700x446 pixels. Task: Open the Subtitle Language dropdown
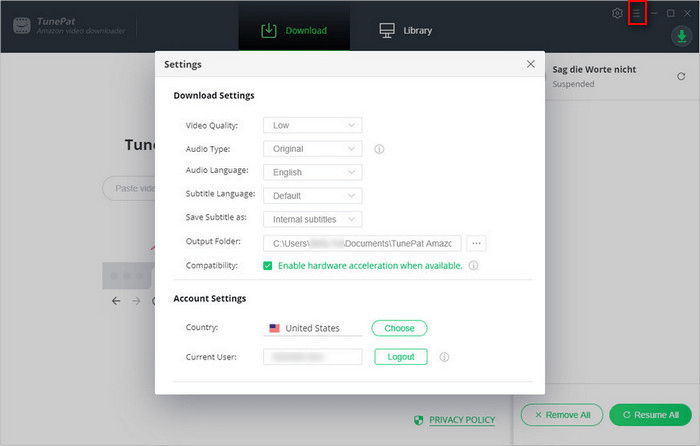click(x=312, y=196)
